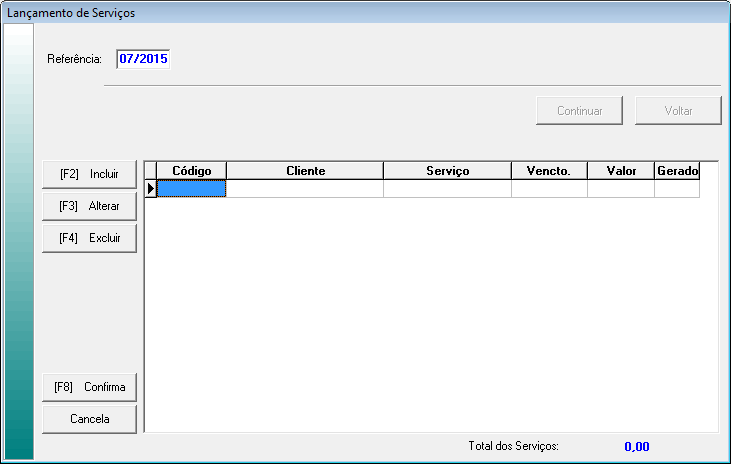Click the Cliente column header
The width and height of the screenshot is (731, 464).
305,171
